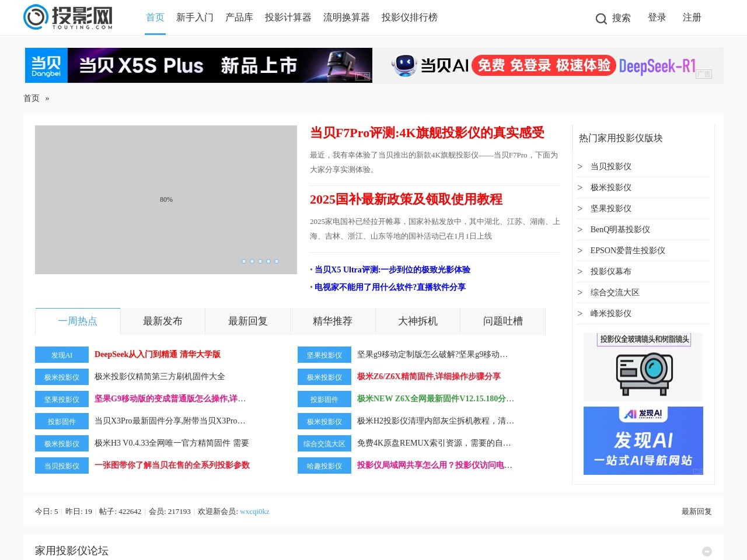747x560 pixels.
Task: Switch to the 最新发布 tab
Action: (x=162, y=321)
